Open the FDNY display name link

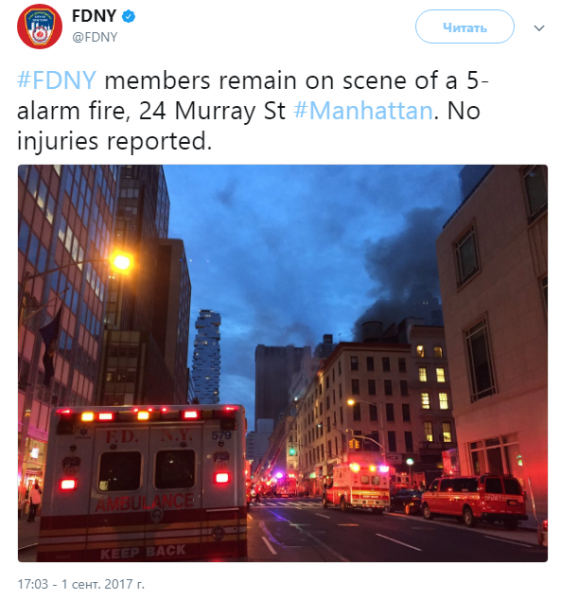(x=94, y=16)
